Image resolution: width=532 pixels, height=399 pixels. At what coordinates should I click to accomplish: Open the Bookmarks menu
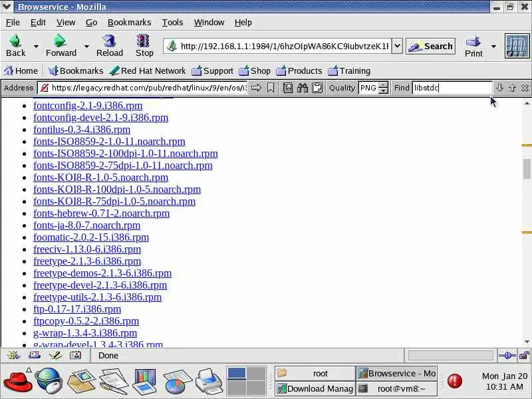pos(129,23)
